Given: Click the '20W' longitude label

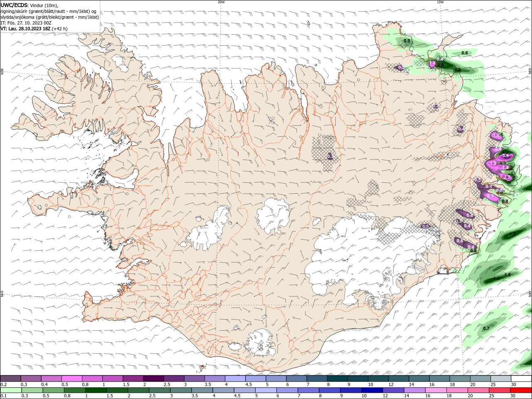Looking at the screenshot, I should click(x=221, y=2).
